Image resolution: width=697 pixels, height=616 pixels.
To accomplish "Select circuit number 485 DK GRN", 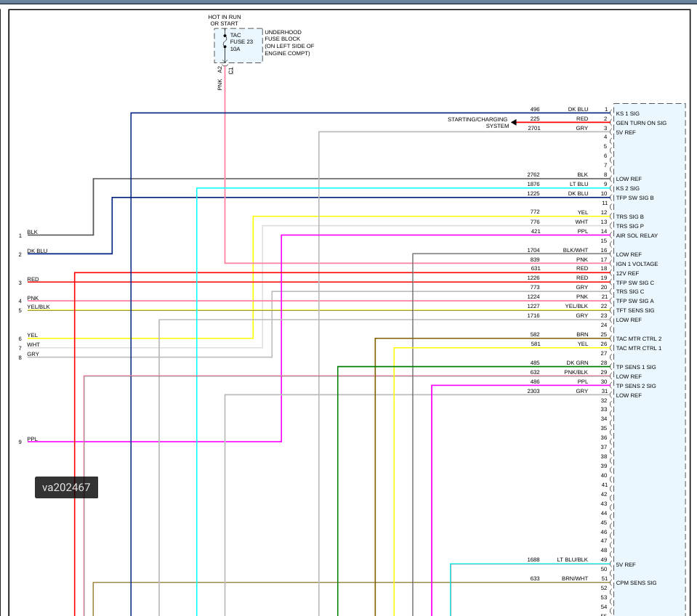I will click(x=535, y=363).
